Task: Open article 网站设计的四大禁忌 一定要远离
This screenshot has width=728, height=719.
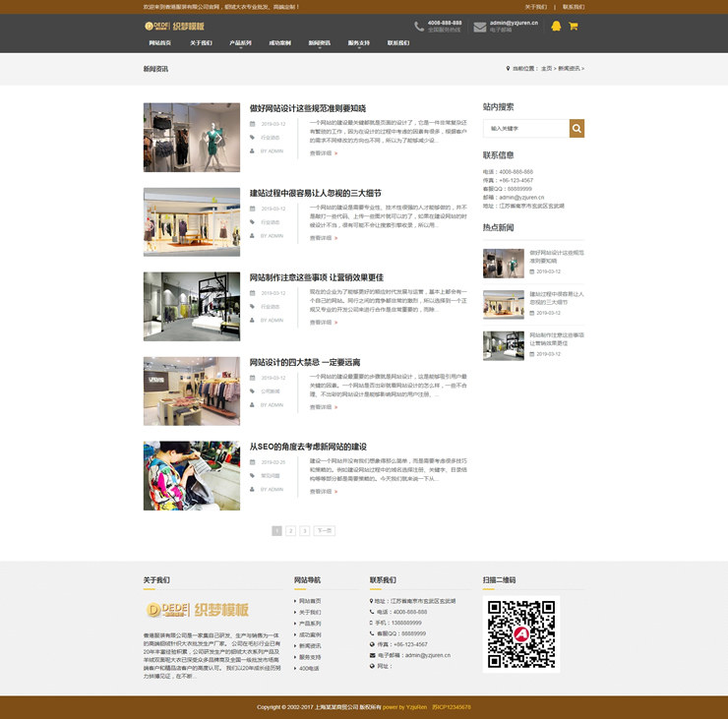Action: click(x=304, y=362)
